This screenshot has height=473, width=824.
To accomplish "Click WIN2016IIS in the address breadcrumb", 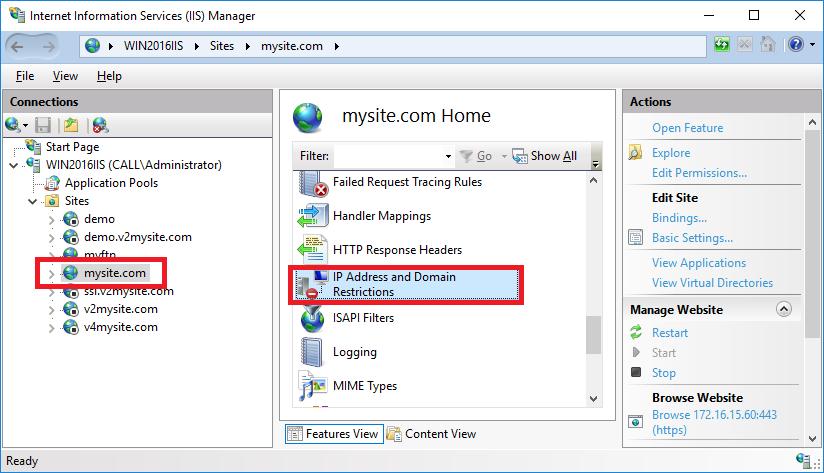I will pos(153,46).
